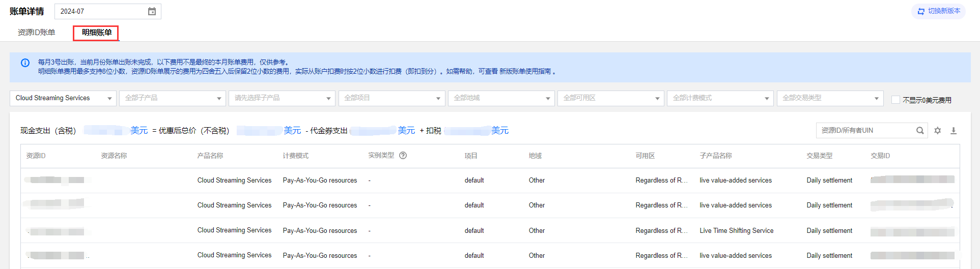This screenshot has height=269, width=980.
Task: Open the 请先选择子产品 dropdown
Action: tap(282, 98)
